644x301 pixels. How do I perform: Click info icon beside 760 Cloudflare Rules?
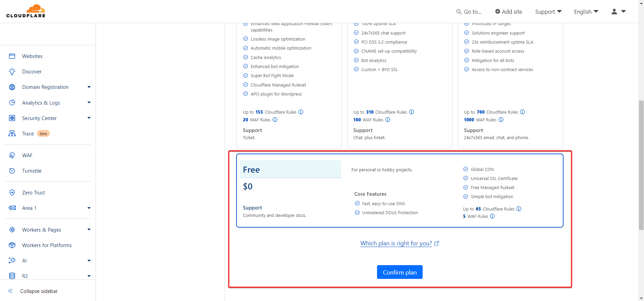pyautogui.click(x=523, y=112)
